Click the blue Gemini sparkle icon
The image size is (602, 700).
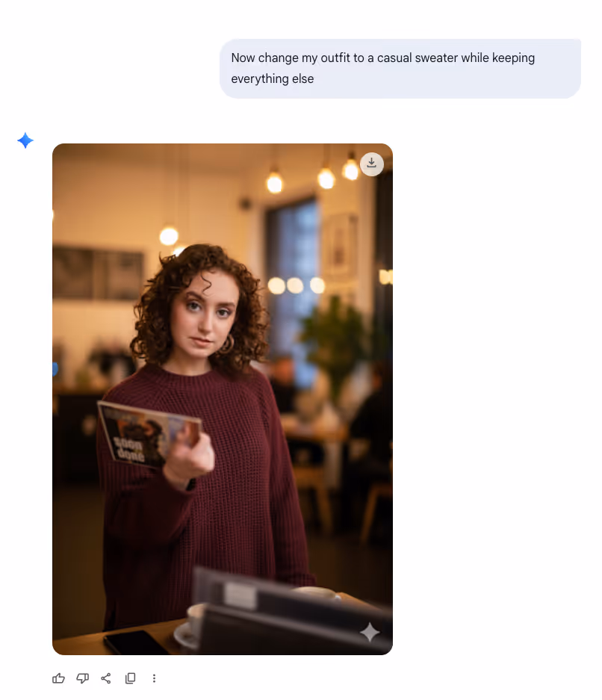25,140
